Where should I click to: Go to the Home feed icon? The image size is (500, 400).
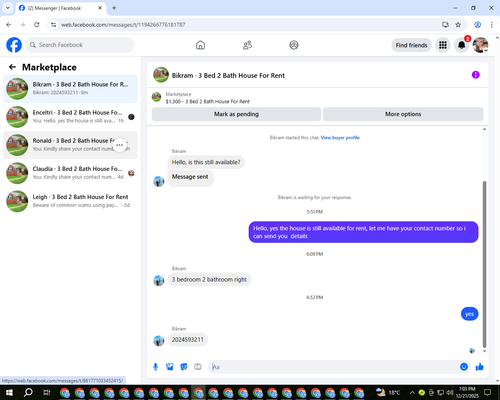[200, 45]
